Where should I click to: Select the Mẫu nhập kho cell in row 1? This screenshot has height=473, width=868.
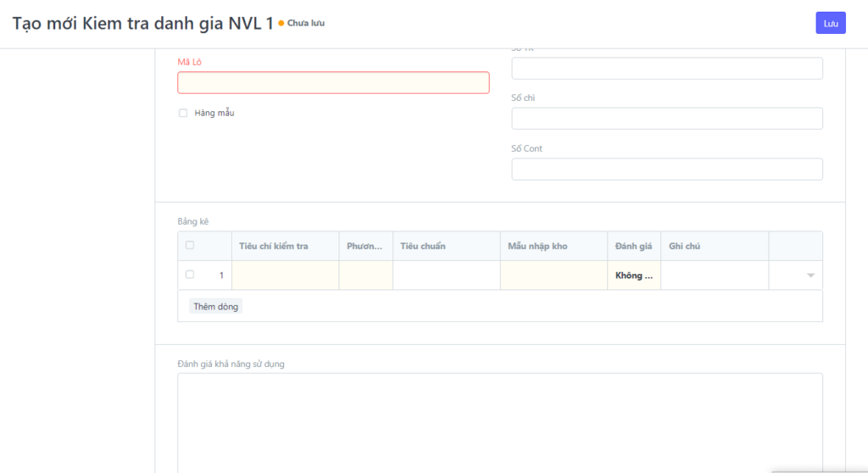click(554, 275)
